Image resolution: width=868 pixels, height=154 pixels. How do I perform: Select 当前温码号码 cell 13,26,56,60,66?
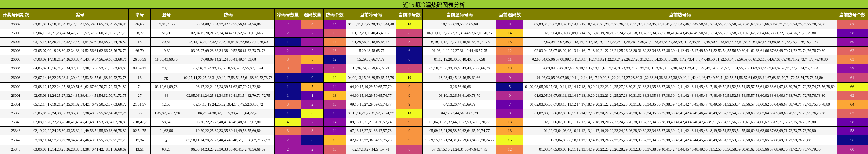pyautogui.click(x=459, y=87)
